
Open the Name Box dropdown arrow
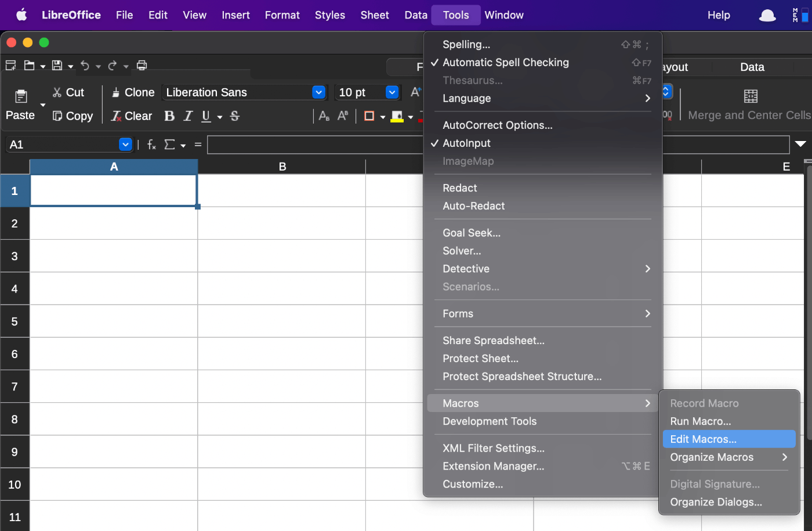coord(125,145)
